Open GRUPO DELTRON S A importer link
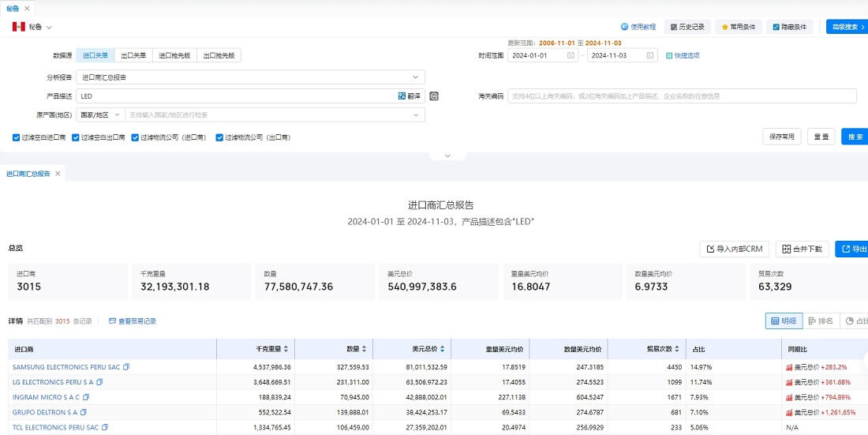This screenshot has height=435, width=868. pos(45,412)
